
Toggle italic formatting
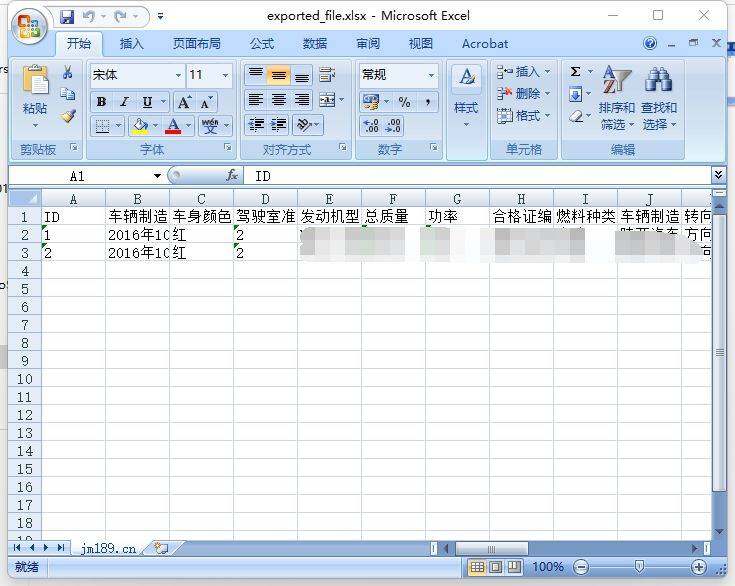[x=124, y=102]
